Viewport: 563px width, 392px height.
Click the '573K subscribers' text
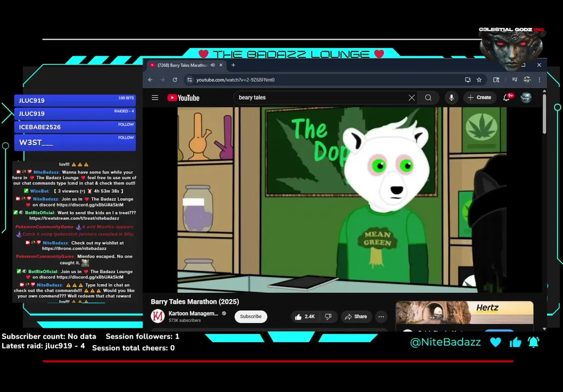pyautogui.click(x=185, y=321)
